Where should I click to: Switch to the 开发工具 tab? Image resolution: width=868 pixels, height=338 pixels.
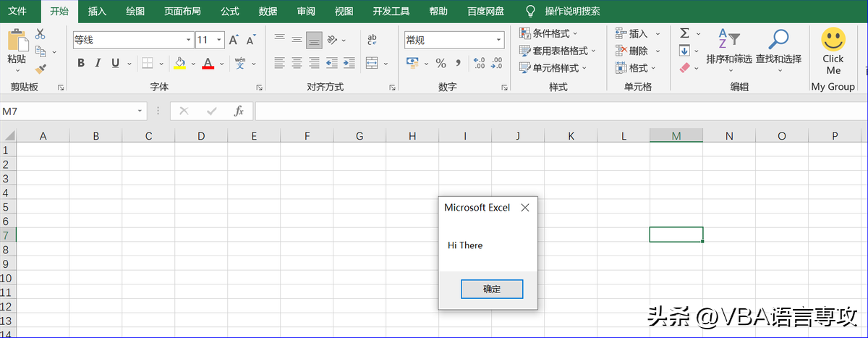coord(391,11)
